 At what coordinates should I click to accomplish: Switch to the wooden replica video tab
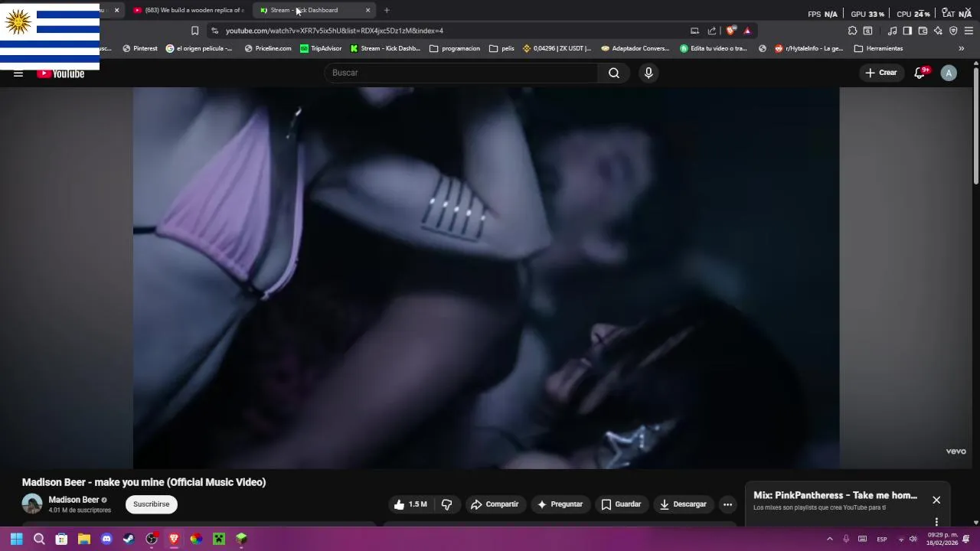[188, 10]
